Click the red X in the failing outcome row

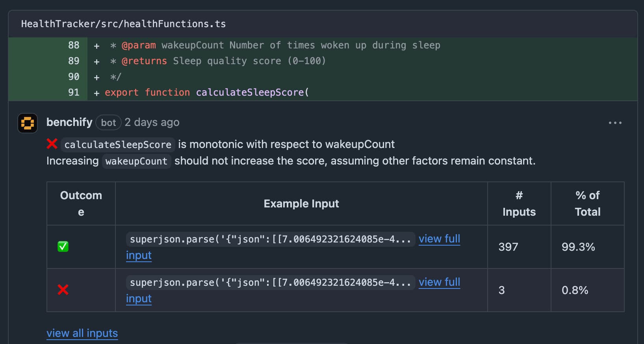[63, 290]
